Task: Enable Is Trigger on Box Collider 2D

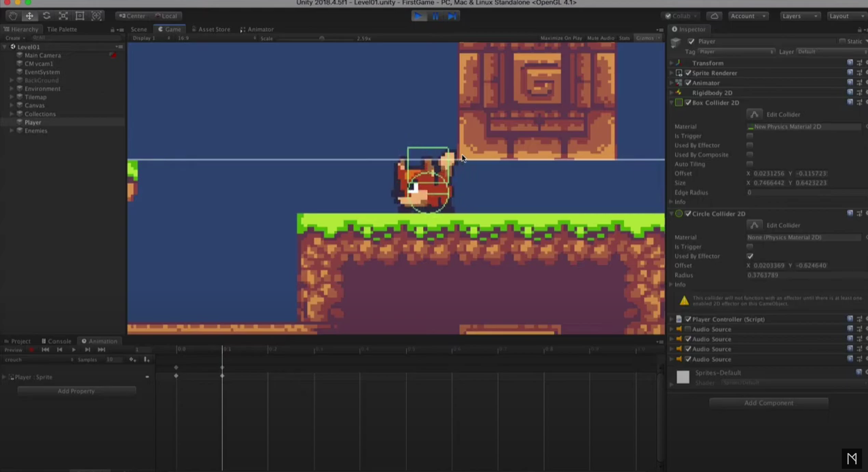Action: click(x=750, y=136)
